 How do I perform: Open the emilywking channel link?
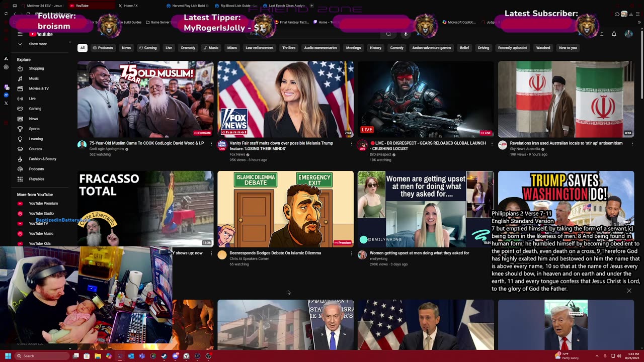(378, 258)
